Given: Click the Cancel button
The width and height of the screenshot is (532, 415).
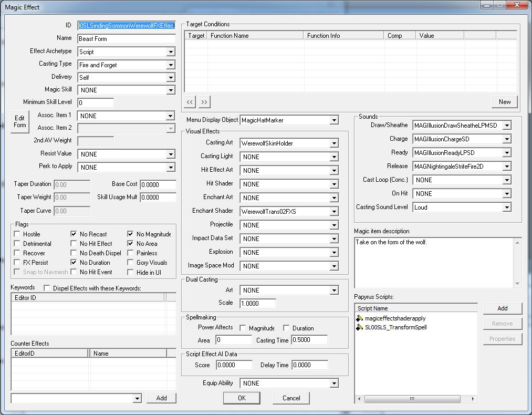Looking at the screenshot, I should click(x=291, y=398).
